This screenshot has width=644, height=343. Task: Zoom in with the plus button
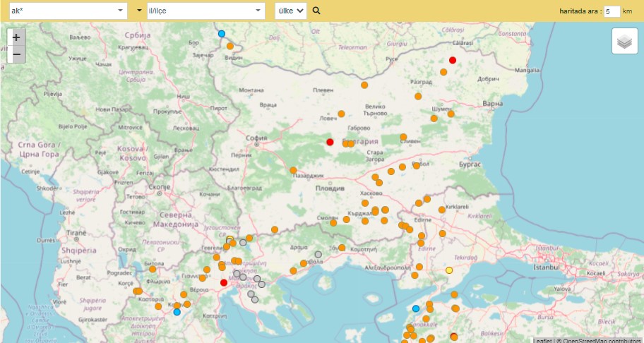pyautogui.click(x=16, y=37)
